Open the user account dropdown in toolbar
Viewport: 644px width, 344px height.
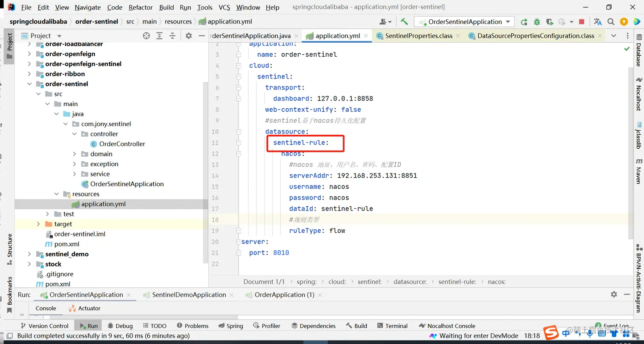coord(385,22)
